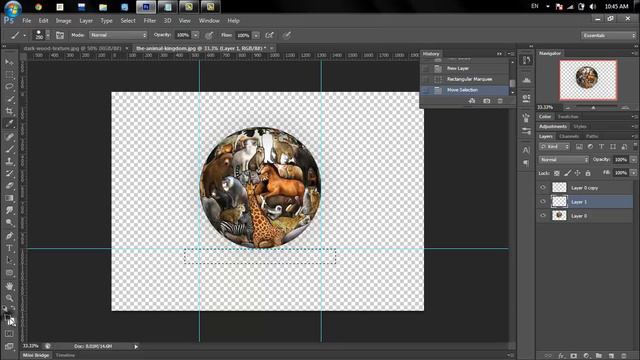Hide Layer 1 visibility
The height and width of the screenshot is (360, 640).
pyautogui.click(x=543, y=202)
